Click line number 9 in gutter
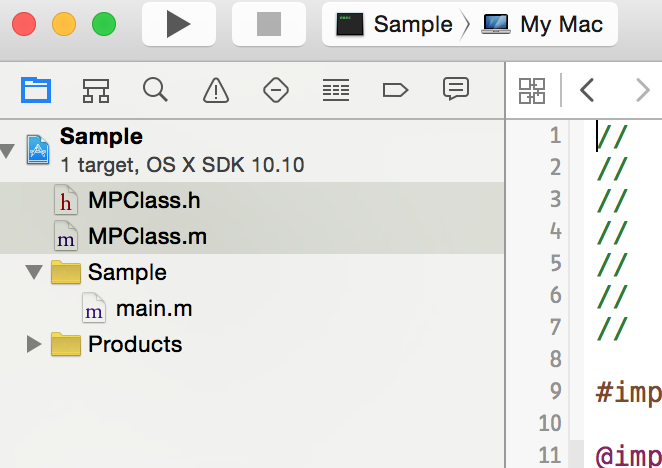662x468 pixels. click(x=556, y=391)
